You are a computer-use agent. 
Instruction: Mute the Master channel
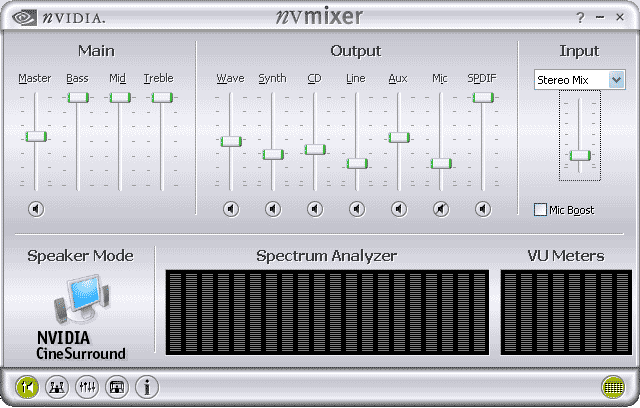click(36, 209)
